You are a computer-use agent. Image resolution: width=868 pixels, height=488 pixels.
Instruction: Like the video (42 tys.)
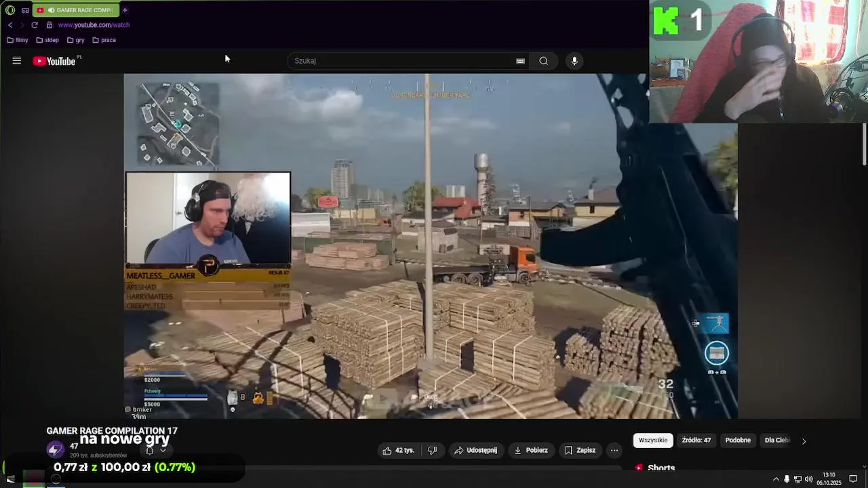point(399,450)
